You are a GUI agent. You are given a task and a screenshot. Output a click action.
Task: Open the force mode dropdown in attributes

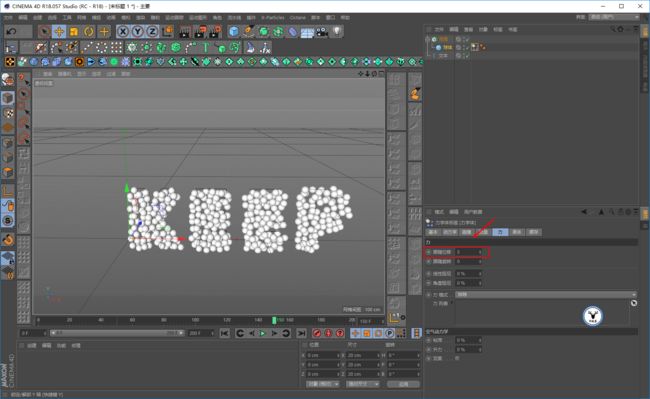click(x=546, y=295)
